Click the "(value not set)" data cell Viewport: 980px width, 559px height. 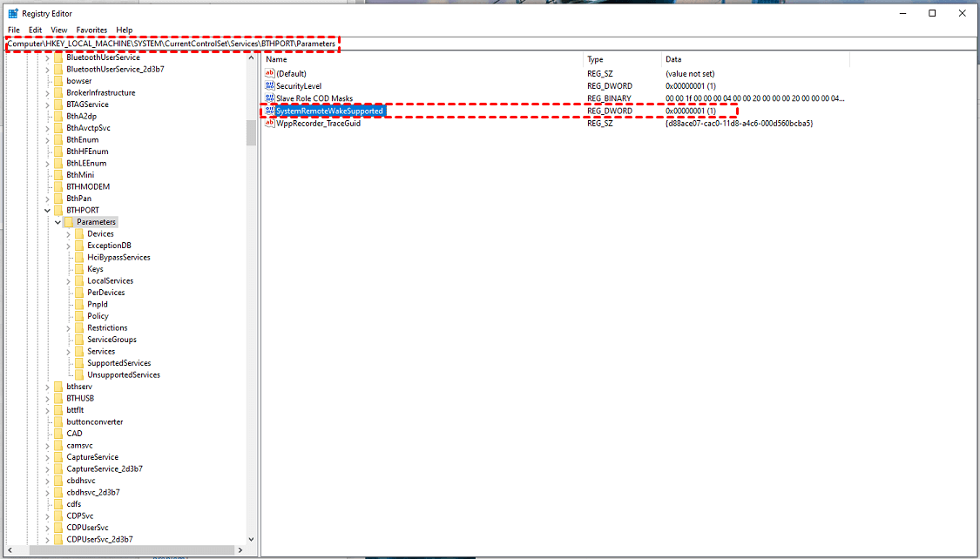pos(690,74)
